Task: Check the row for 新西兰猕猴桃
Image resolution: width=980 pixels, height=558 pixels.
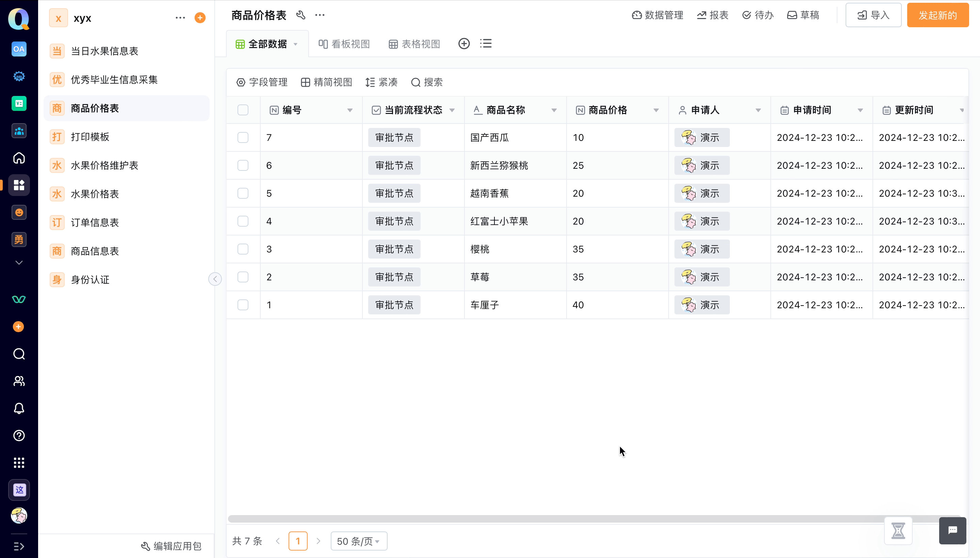Action: 243,165
